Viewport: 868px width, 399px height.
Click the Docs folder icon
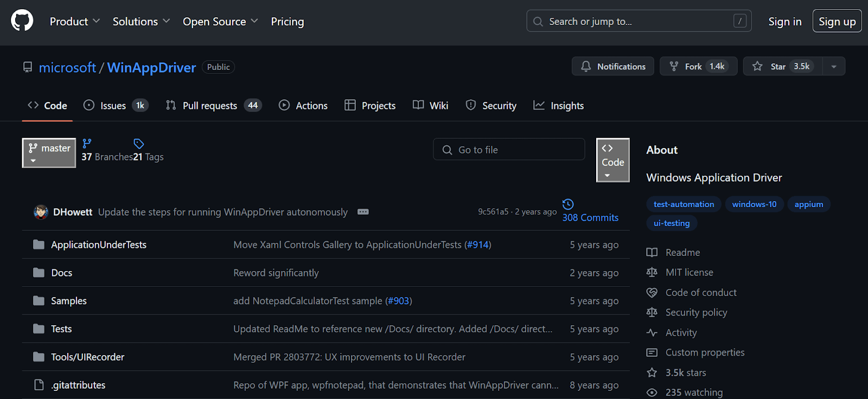click(39, 273)
